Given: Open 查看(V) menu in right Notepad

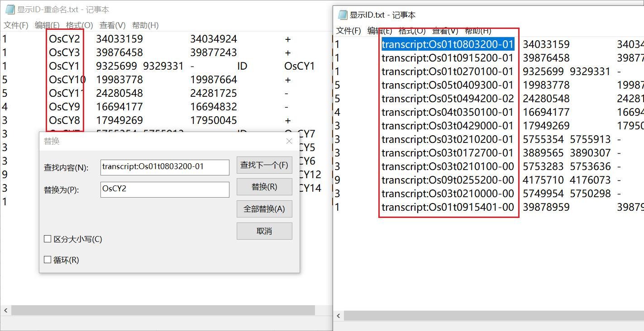Looking at the screenshot, I should [445, 31].
